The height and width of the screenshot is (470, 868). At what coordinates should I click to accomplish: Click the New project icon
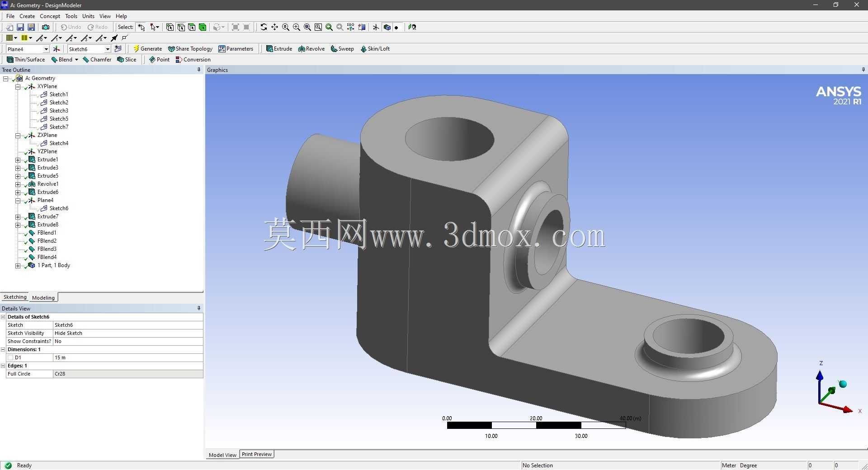[x=9, y=27]
